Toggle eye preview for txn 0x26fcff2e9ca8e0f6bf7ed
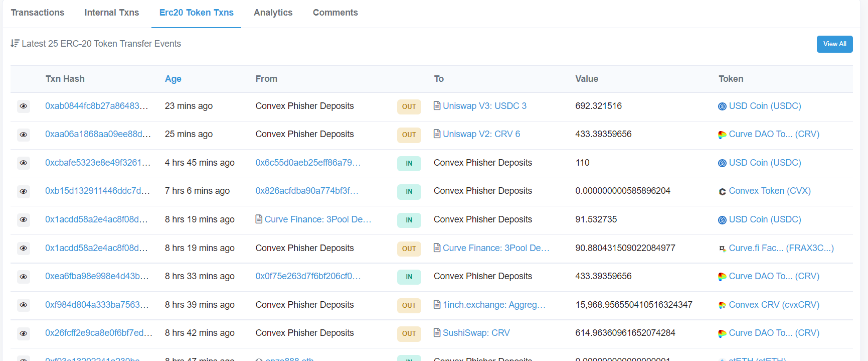This screenshot has width=868, height=361. 24,333
